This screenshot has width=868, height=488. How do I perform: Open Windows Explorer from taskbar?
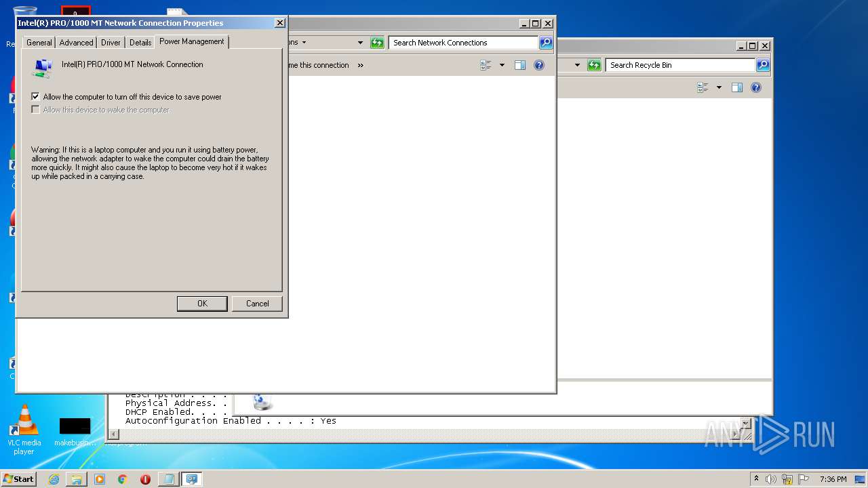[77, 479]
